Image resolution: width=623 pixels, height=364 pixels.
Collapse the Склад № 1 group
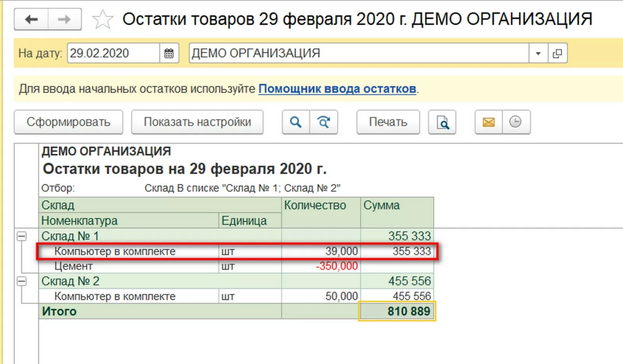pos(22,236)
